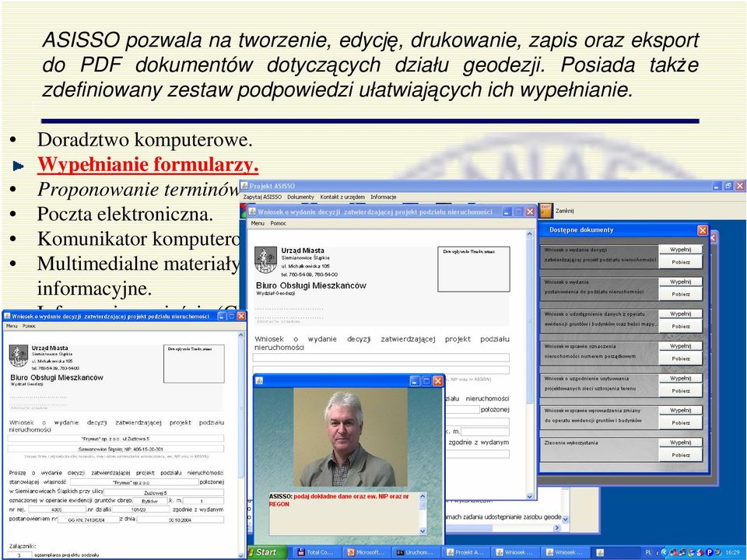Image resolution: width=747 pixels, height=560 pixels.
Task: Click Wypełnij for uzgodnienie usytuowania sieci uzbrojenia
Action: pos(680,378)
